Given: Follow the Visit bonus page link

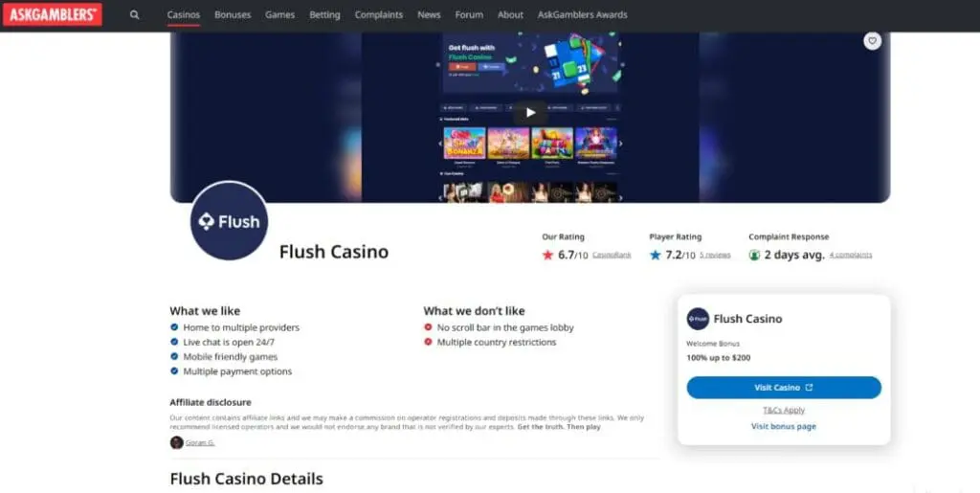Looking at the screenshot, I should [784, 426].
